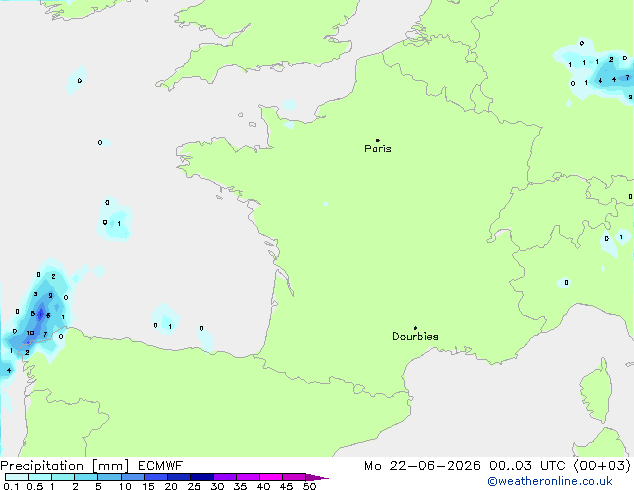This screenshot has height=490, width=634.
Task: Click the legend label '35'
Action: pos(240,486)
